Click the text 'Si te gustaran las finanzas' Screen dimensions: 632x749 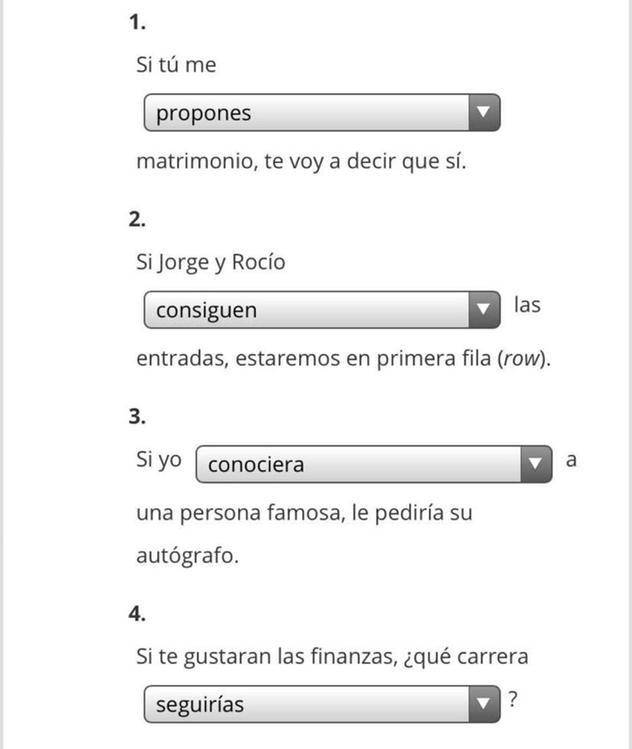coord(267,657)
